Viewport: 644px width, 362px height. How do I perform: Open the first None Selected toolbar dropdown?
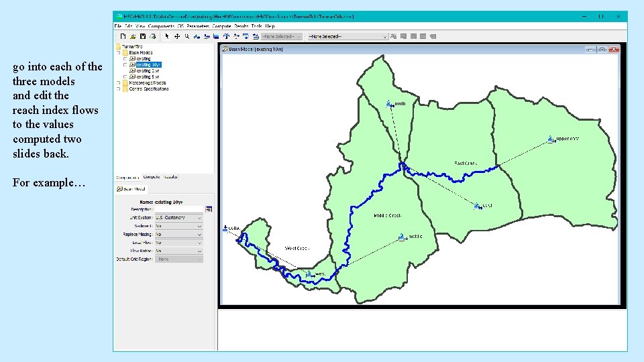point(282,36)
